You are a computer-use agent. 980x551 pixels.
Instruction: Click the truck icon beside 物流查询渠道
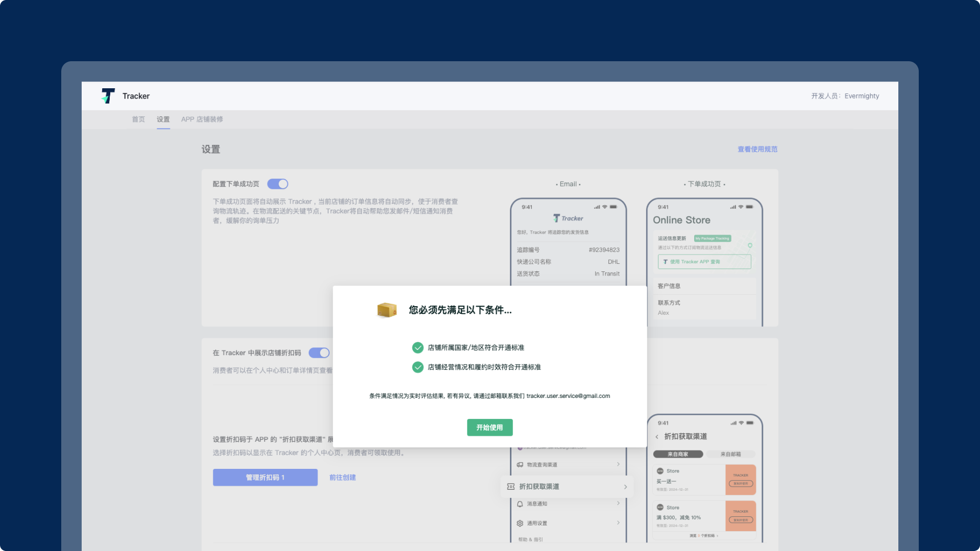520,465
